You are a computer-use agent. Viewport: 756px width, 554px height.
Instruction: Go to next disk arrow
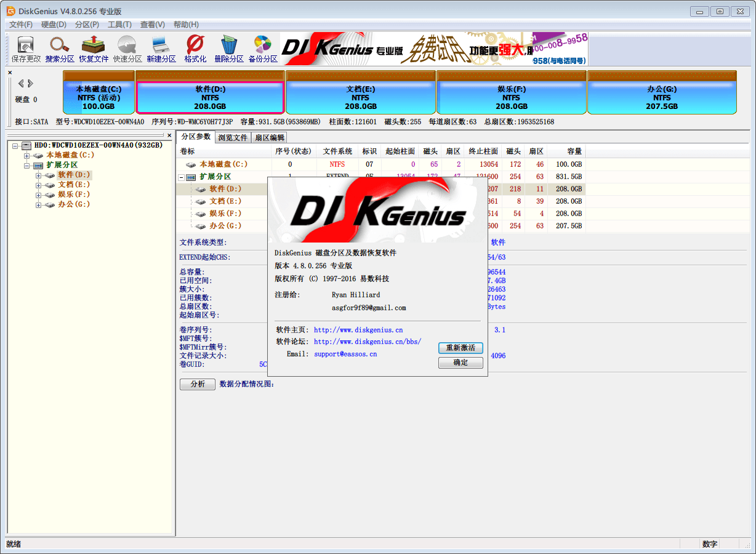pyautogui.click(x=30, y=84)
